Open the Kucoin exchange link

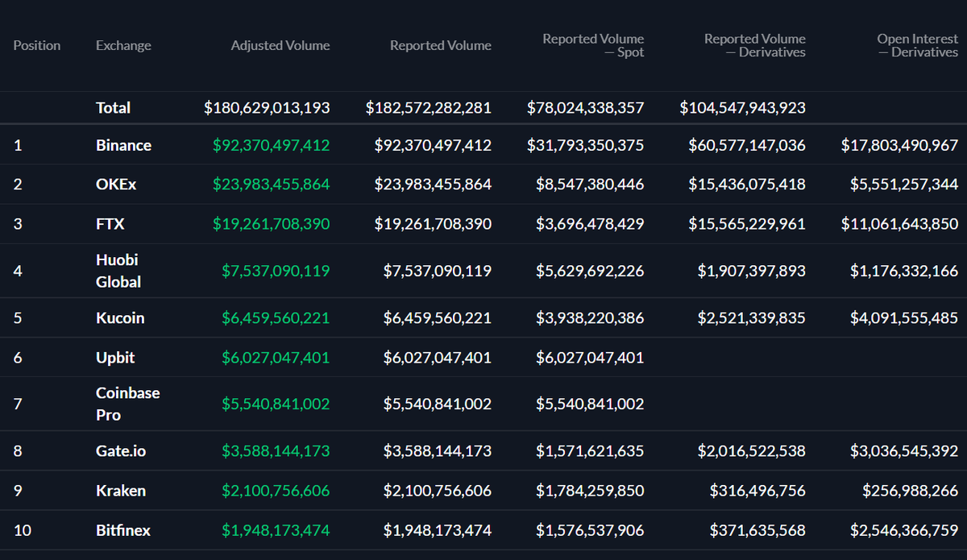click(x=120, y=318)
